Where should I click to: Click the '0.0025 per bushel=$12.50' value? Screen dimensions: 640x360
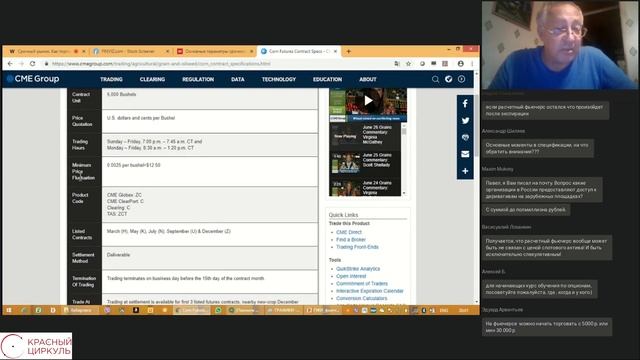click(133, 165)
